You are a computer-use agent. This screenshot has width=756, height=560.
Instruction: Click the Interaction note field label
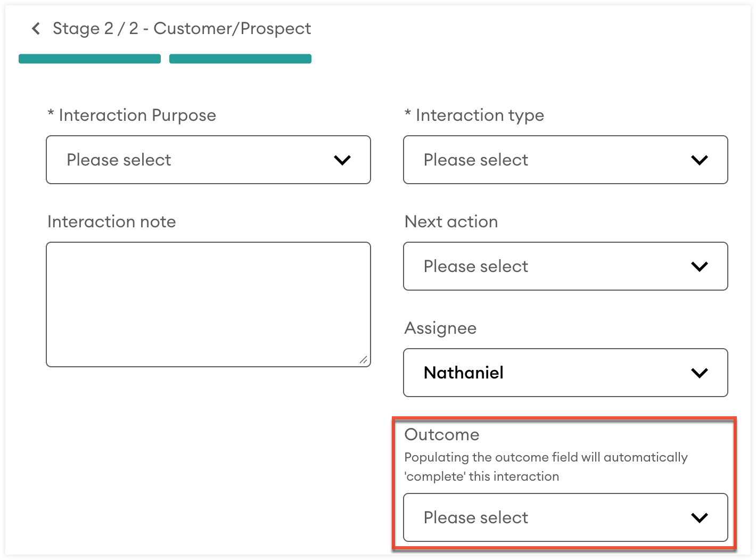112,221
